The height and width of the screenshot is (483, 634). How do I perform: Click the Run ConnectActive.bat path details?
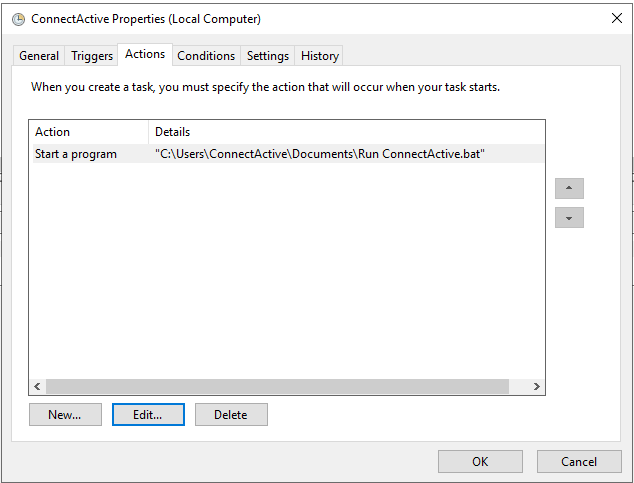(320, 154)
